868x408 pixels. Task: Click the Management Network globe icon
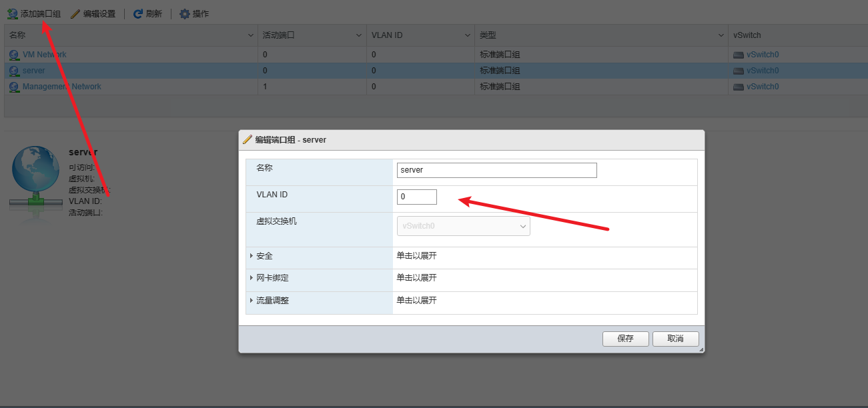coord(15,87)
